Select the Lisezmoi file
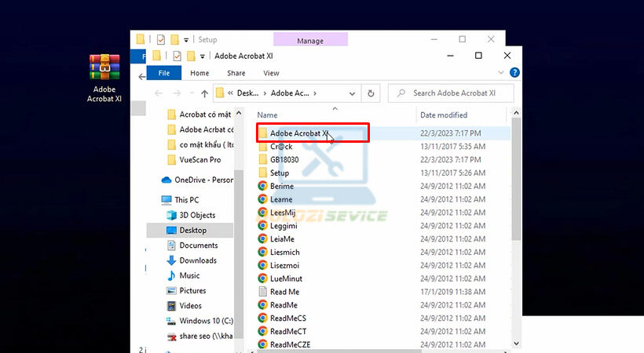Screen dimensions: 644x353 (284, 266)
